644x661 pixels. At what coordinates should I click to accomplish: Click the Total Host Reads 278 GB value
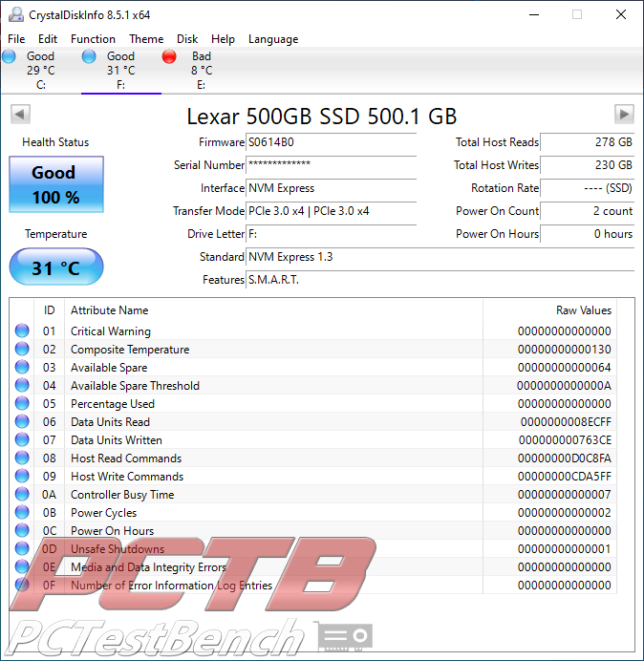[x=587, y=142]
